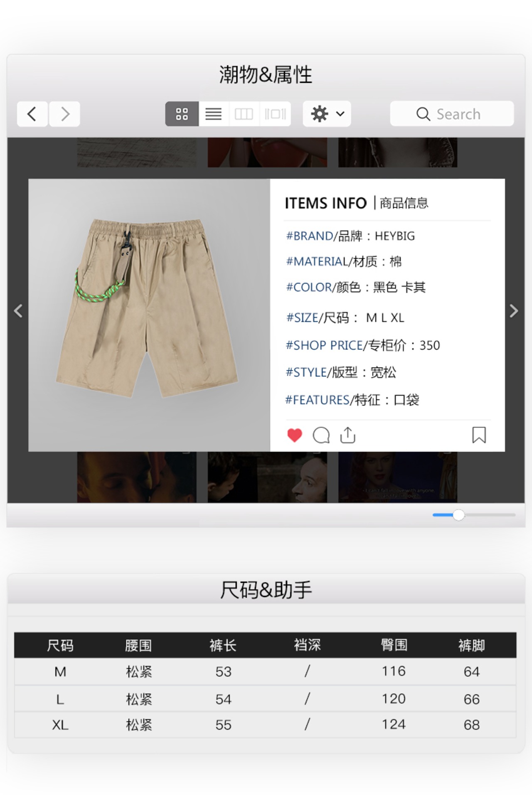Image resolution: width=532 pixels, height=795 pixels.
Task: Open the kissing couple thumbnail below
Action: [137, 477]
